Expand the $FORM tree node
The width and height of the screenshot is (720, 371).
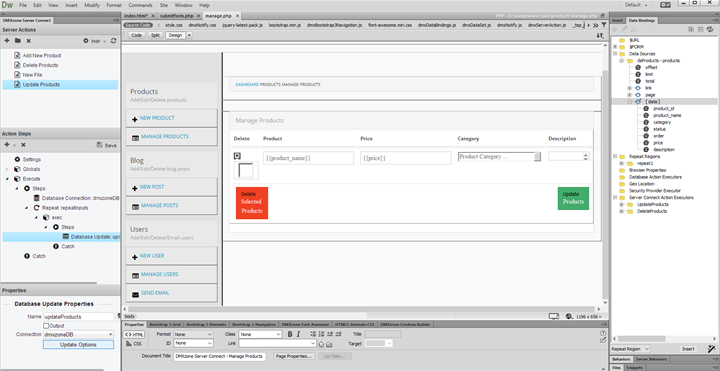(x=615, y=47)
